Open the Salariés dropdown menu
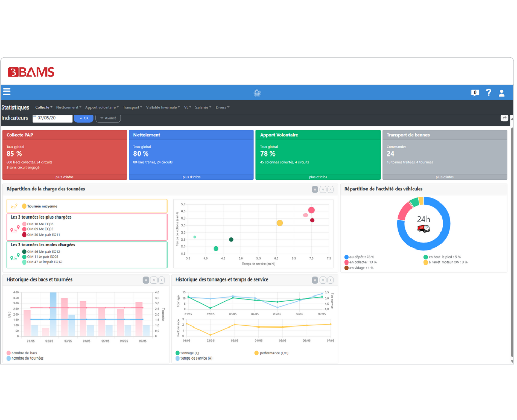517x420 pixels. pyautogui.click(x=203, y=107)
